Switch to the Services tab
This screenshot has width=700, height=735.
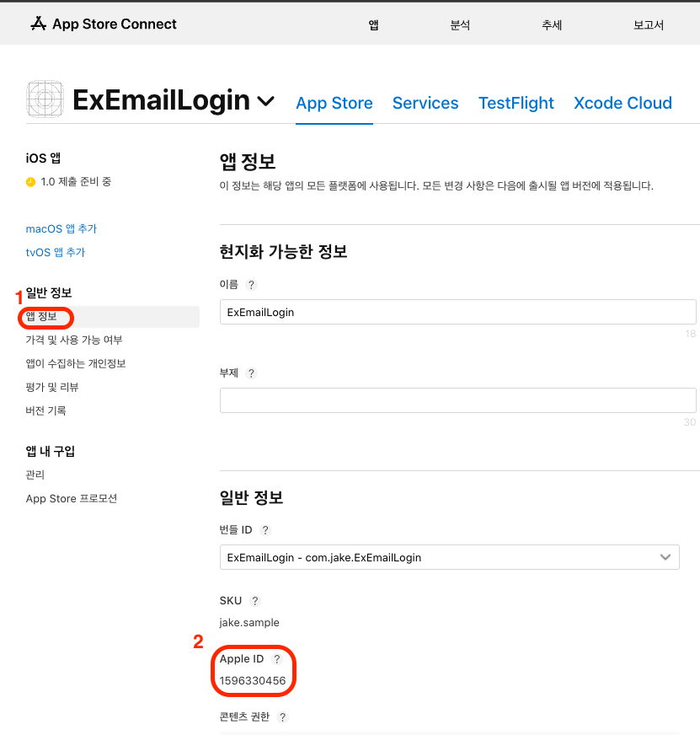[425, 103]
